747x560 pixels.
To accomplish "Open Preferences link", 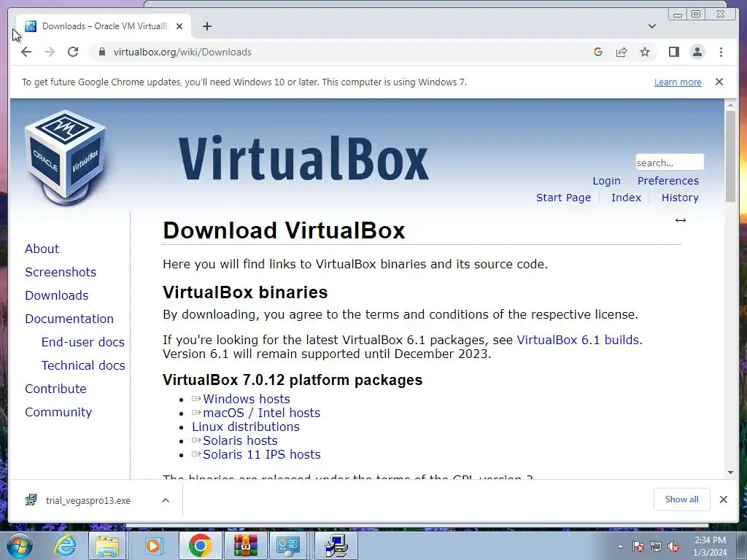I will [x=668, y=181].
